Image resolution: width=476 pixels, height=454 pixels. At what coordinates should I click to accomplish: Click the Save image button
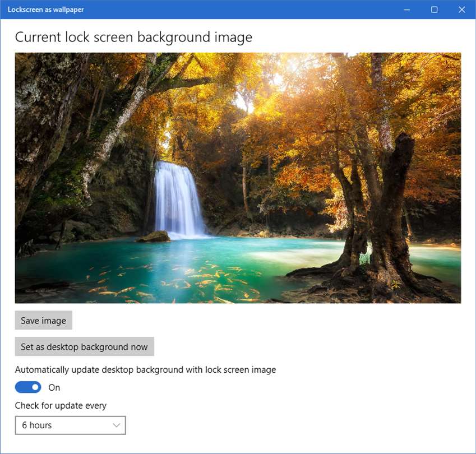point(43,320)
